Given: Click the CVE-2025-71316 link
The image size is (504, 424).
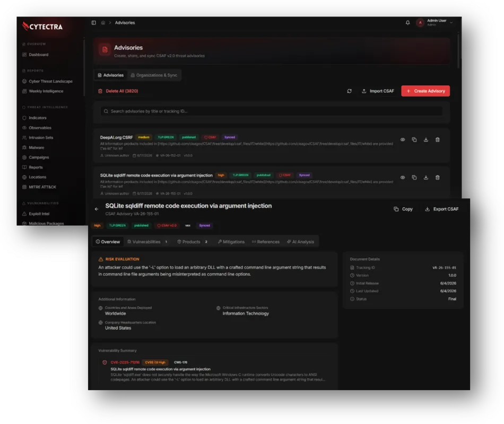Looking at the screenshot, I should [x=125, y=363].
